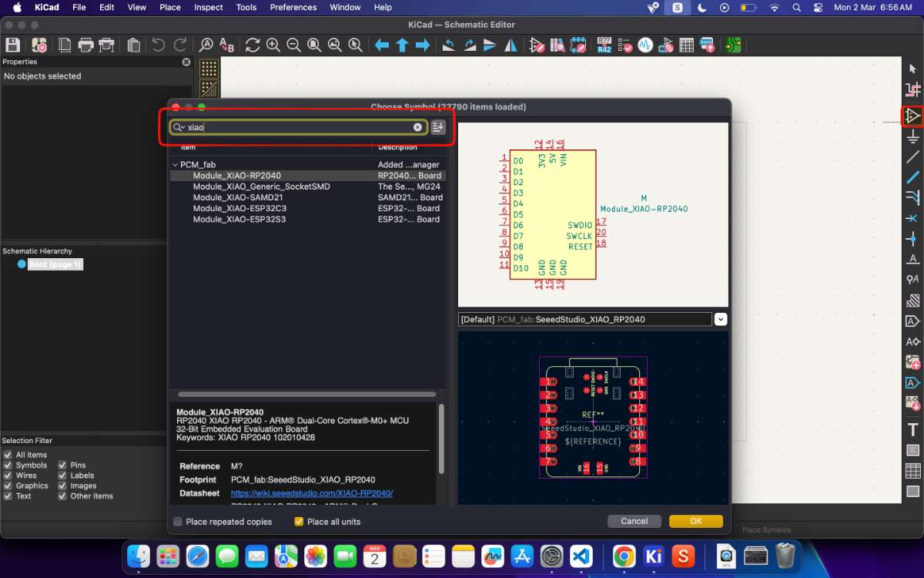Screen dimensions: 924x578
Task: Disable Place all units checkbox
Action: 300,522
